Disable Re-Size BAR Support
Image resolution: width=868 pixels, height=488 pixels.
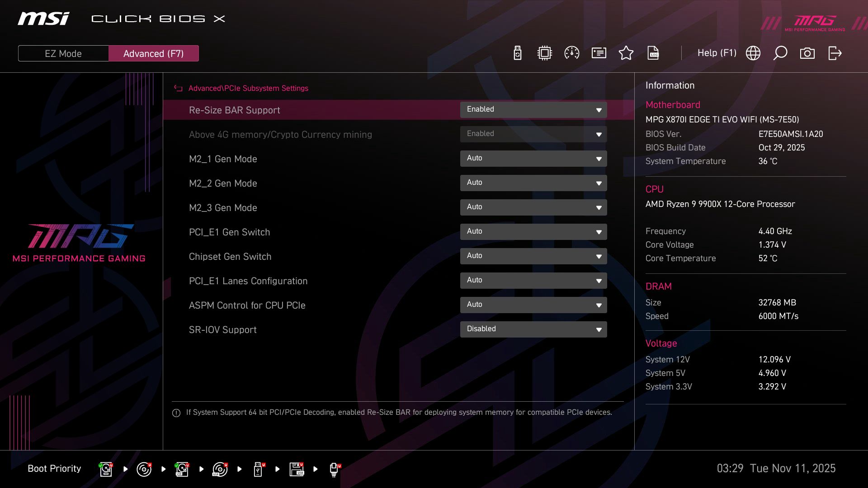[x=533, y=109]
